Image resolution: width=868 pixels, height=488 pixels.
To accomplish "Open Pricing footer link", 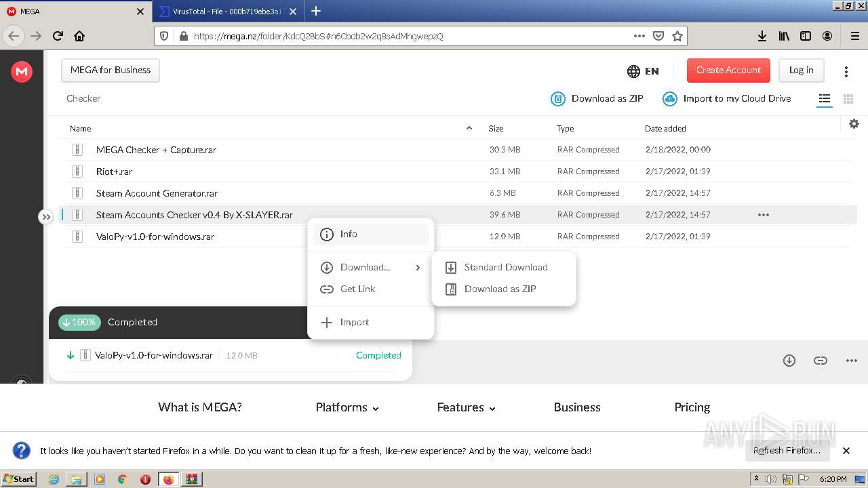I will coord(692,407).
